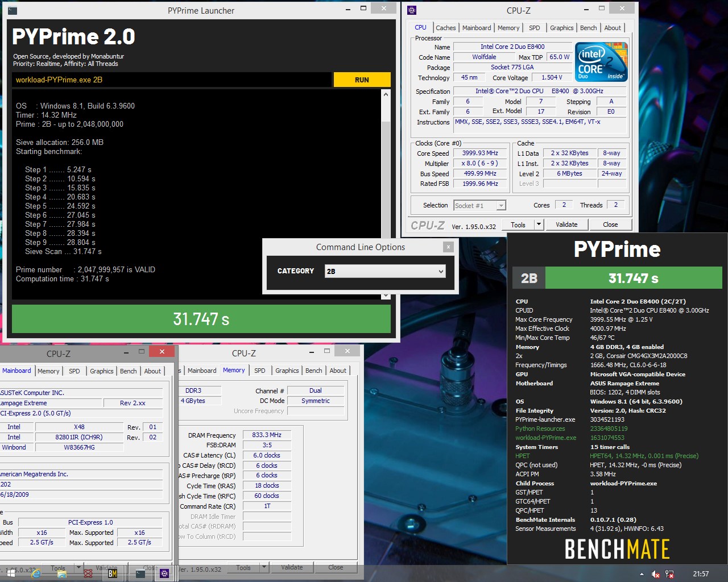Screen dimensions: 728x582
Task: Open Memory tab in top-right CPU-Z window
Action: point(508,28)
